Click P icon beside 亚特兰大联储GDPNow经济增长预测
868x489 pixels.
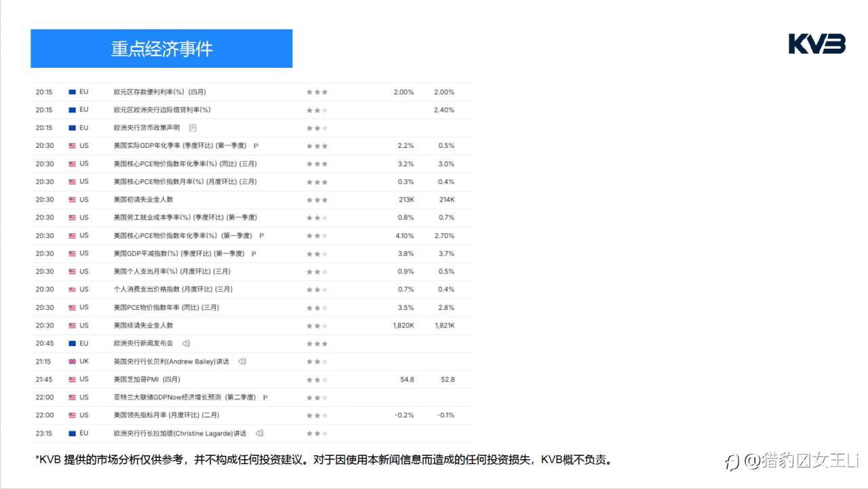[265, 397]
